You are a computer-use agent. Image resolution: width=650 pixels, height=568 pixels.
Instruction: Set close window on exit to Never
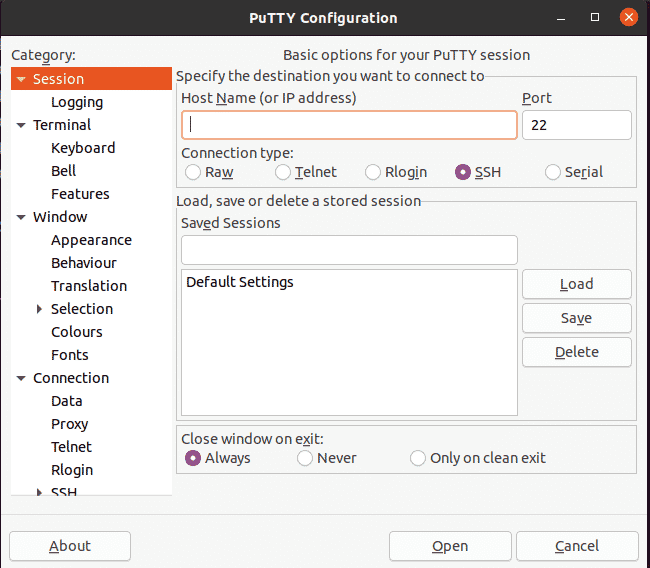coord(305,458)
